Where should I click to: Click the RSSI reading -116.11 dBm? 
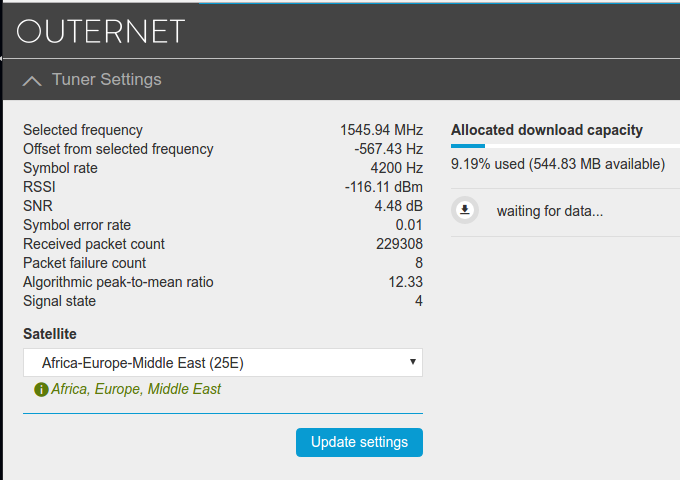coord(383,187)
